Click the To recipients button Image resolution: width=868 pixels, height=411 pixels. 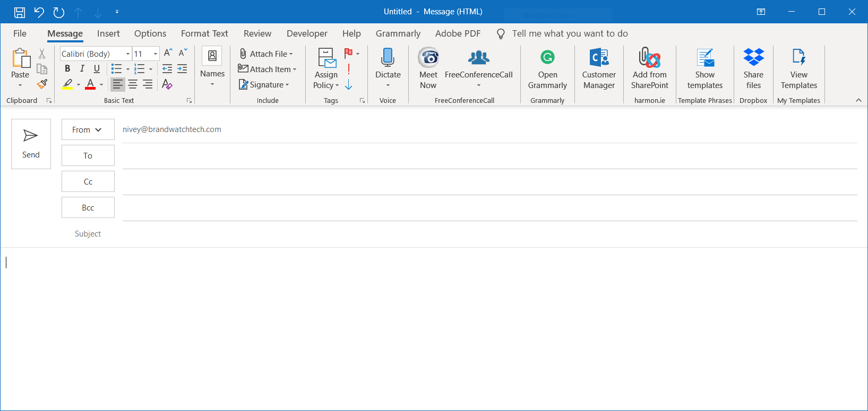click(88, 155)
